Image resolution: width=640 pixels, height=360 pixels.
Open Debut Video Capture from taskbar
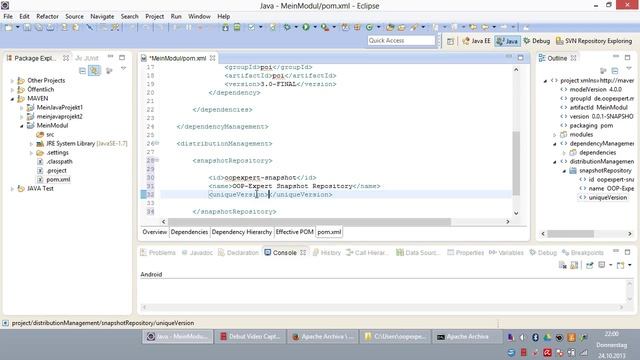250,337
